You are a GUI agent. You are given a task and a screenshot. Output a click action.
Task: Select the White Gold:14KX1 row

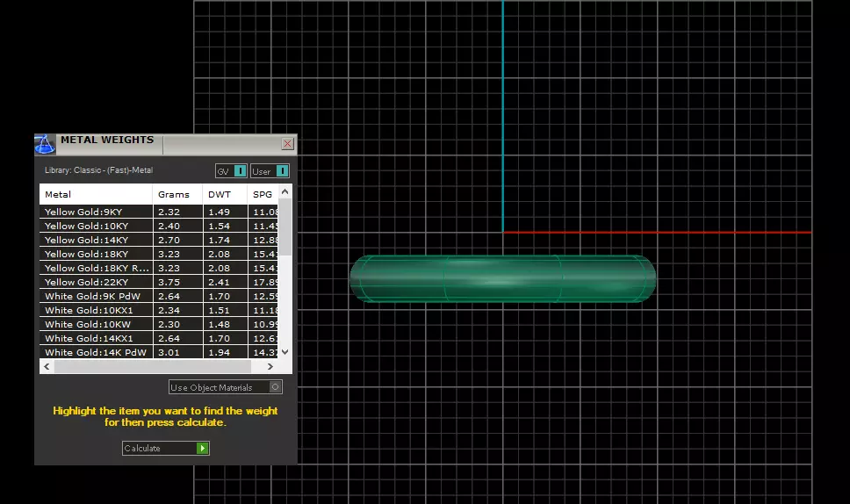click(158, 339)
